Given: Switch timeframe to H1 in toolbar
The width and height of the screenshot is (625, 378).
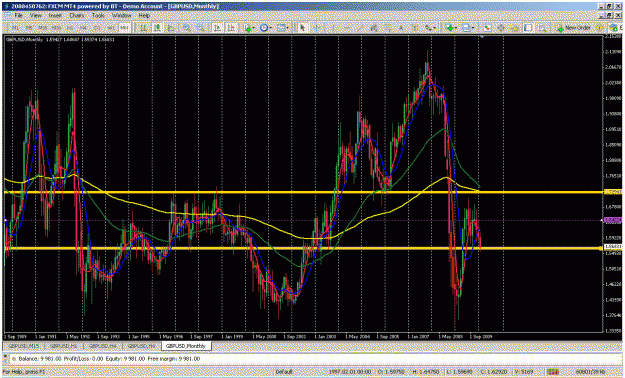Looking at the screenshot, I should point(70,28).
